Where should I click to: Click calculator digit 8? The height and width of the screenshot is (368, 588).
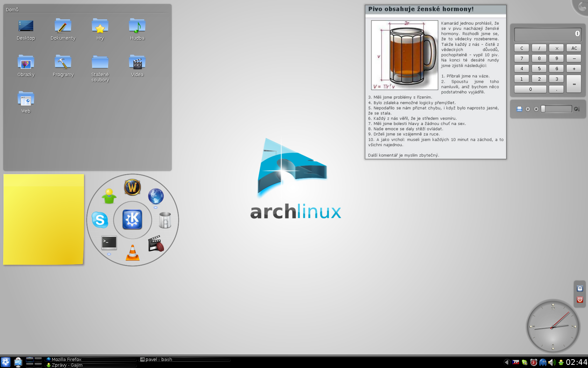coord(539,59)
